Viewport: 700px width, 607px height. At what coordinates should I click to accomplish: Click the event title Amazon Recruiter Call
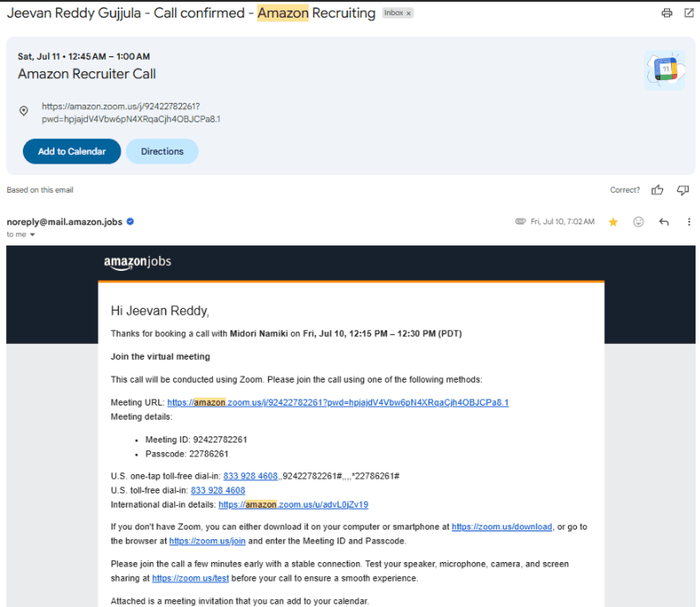[x=87, y=74]
